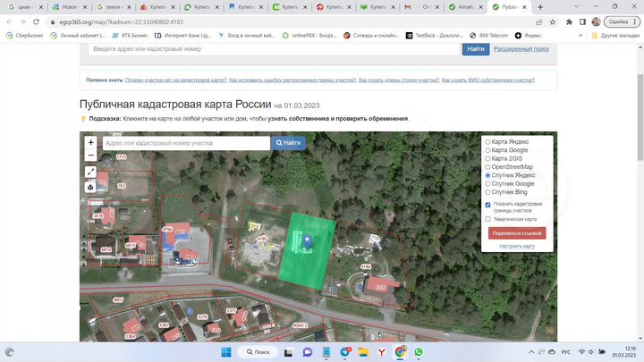Open the Расширенный поиск link
644x362 pixels.
[523, 49]
